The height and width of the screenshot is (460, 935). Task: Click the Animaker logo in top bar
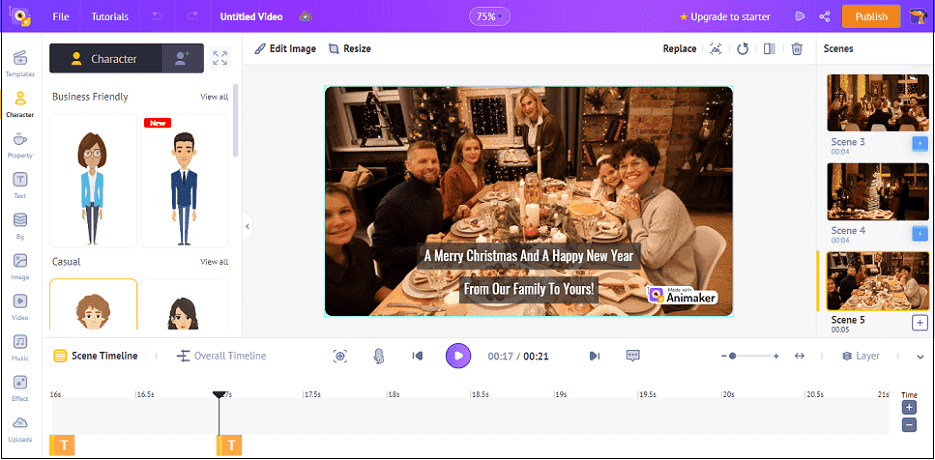20,16
